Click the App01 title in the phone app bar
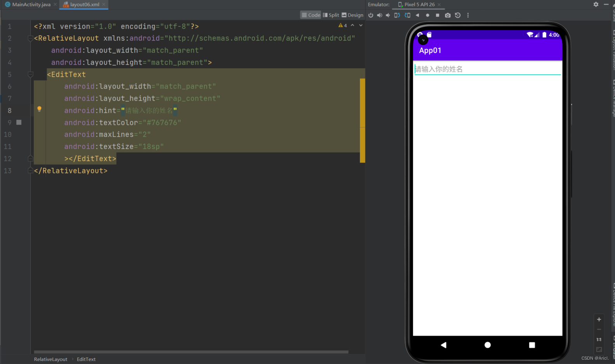The width and height of the screenshot is (615, 364). (430, 50)
